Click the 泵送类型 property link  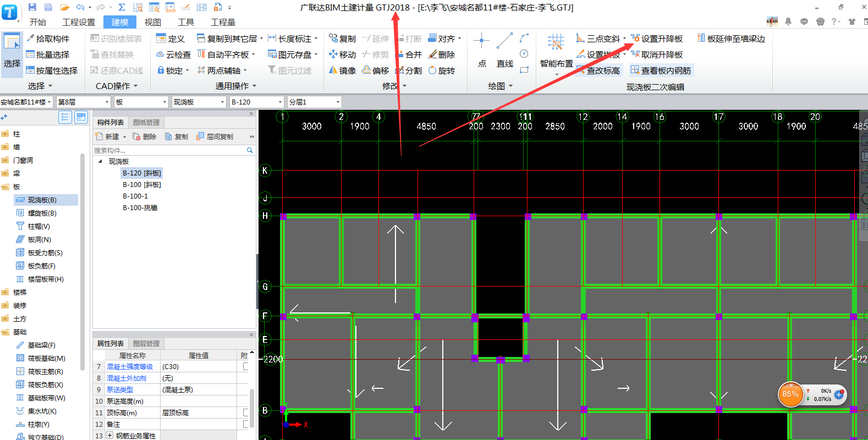pyautogui.click(x=120, y=390)
